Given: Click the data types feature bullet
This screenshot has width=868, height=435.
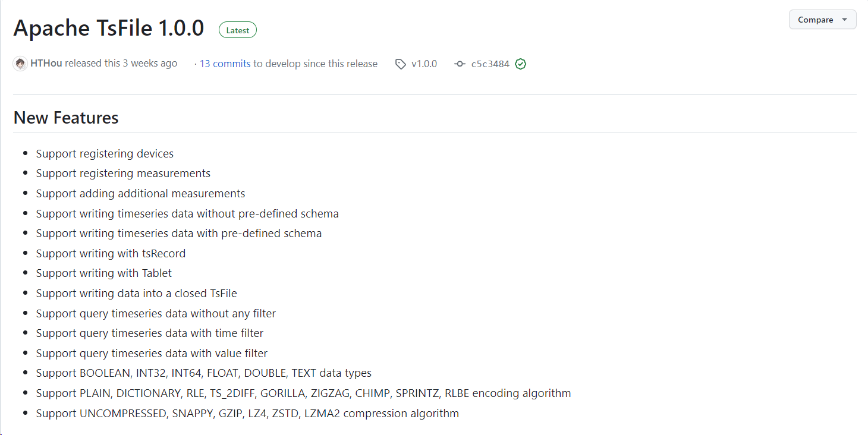Looking at the screenshot, I should click(204, 373).
